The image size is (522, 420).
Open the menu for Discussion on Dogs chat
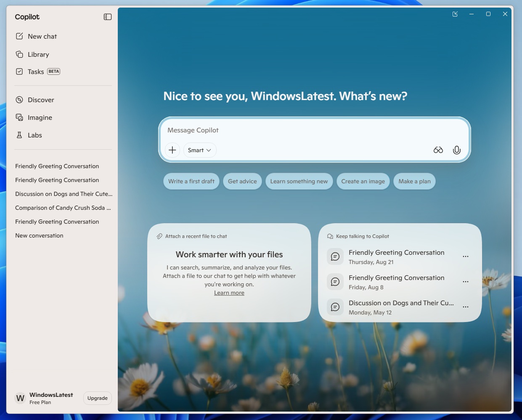click(466, 306)
